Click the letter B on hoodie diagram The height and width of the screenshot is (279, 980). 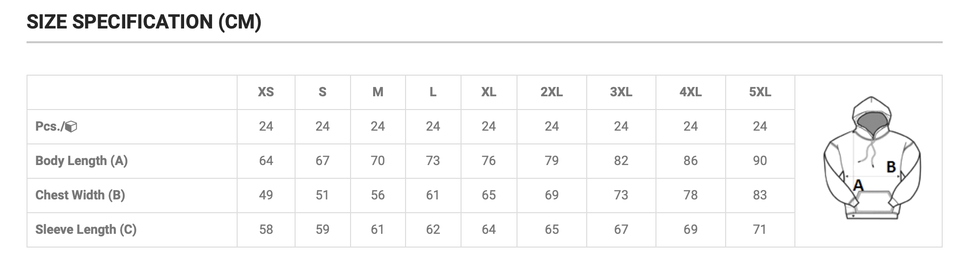[x=891, y=167]
